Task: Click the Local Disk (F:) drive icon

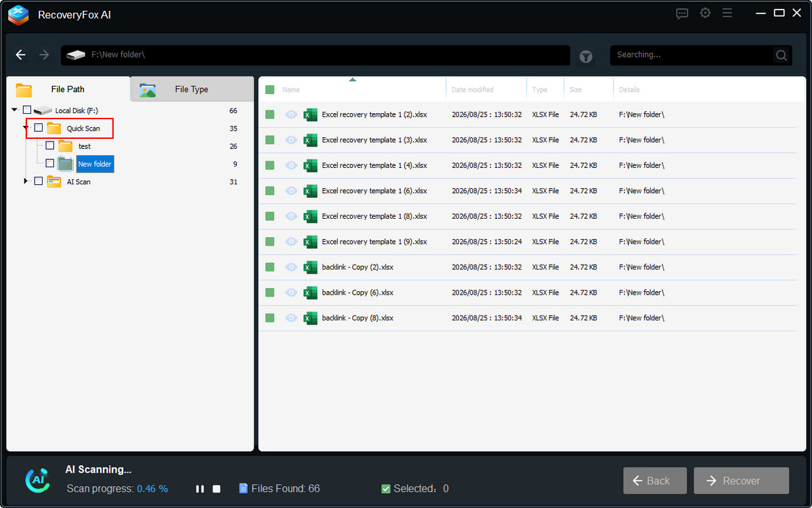Action: coord(43,110)
